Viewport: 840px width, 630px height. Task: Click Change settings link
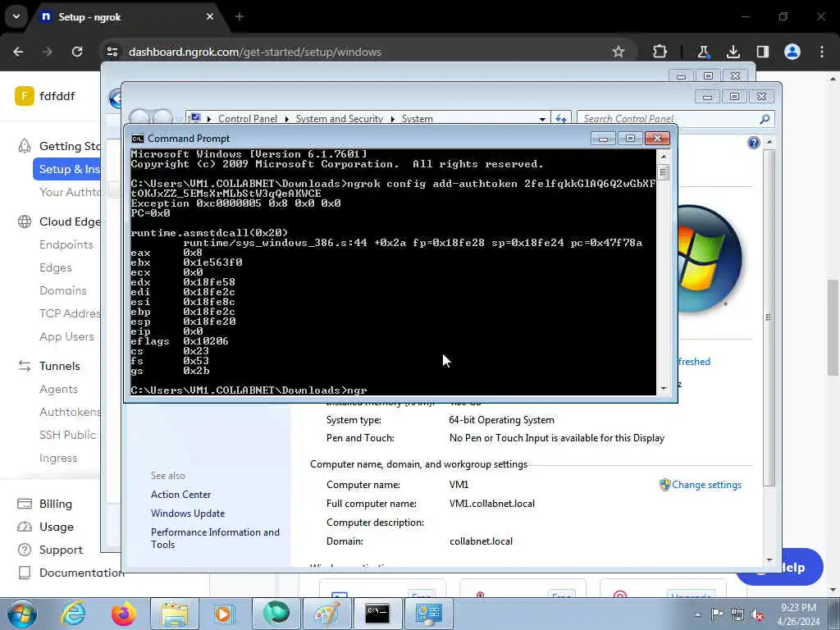pos(706,485)
